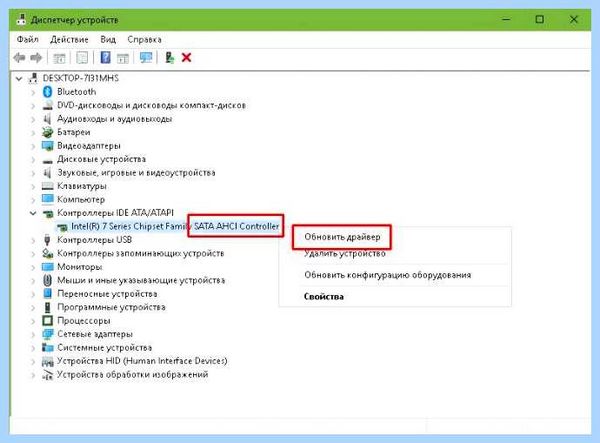The image size is (600, 443).
Task: Expand the Дисковые устройства category
Action: [x=33, y=160]
